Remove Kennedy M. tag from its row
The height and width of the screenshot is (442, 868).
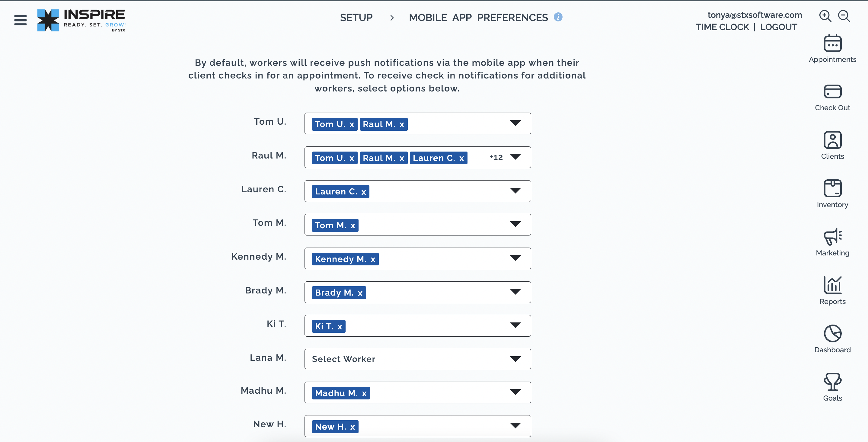pos(373,259)
